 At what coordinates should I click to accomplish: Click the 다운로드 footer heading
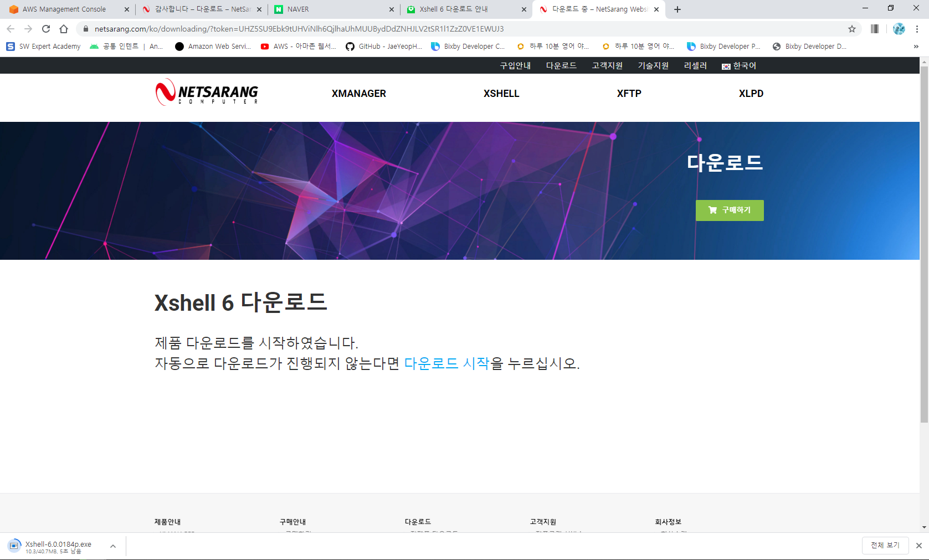pos(418,522)
